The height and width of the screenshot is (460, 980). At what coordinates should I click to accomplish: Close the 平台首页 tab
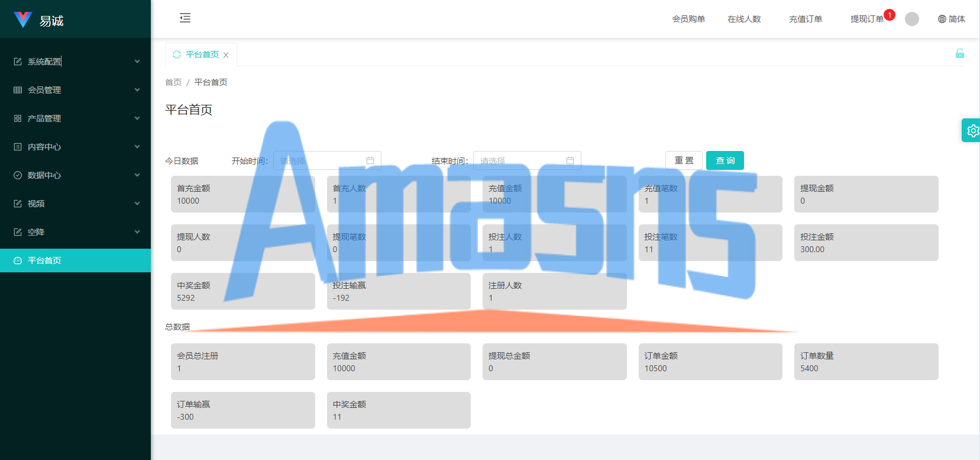pos(226,55)
